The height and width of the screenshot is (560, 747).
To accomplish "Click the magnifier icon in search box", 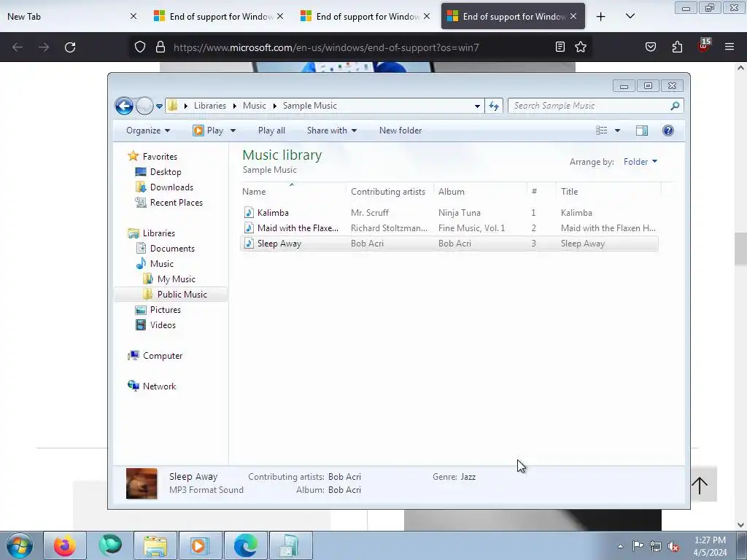I will 675,106.
